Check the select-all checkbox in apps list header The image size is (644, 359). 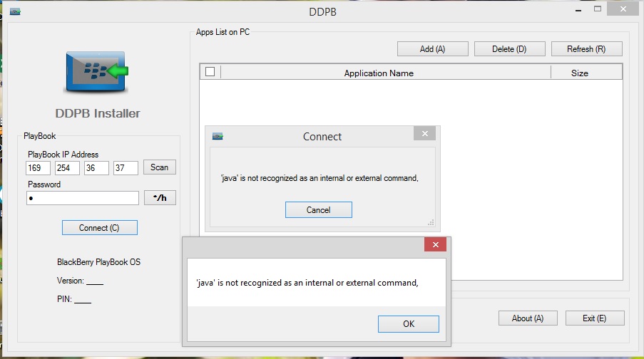click(x=210, y=72)
